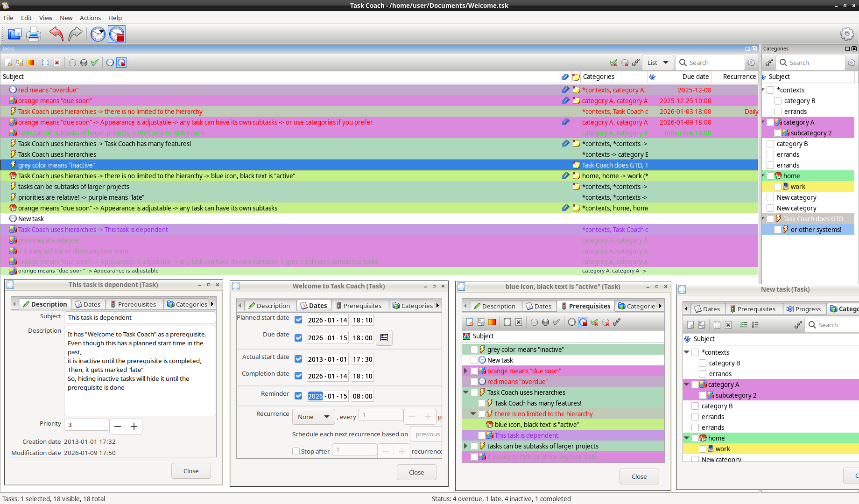Image resolution: width=859 pixels, height=504 pixels.
Task: Toggle Reminder checkbox
Action: tap(298, 396)
